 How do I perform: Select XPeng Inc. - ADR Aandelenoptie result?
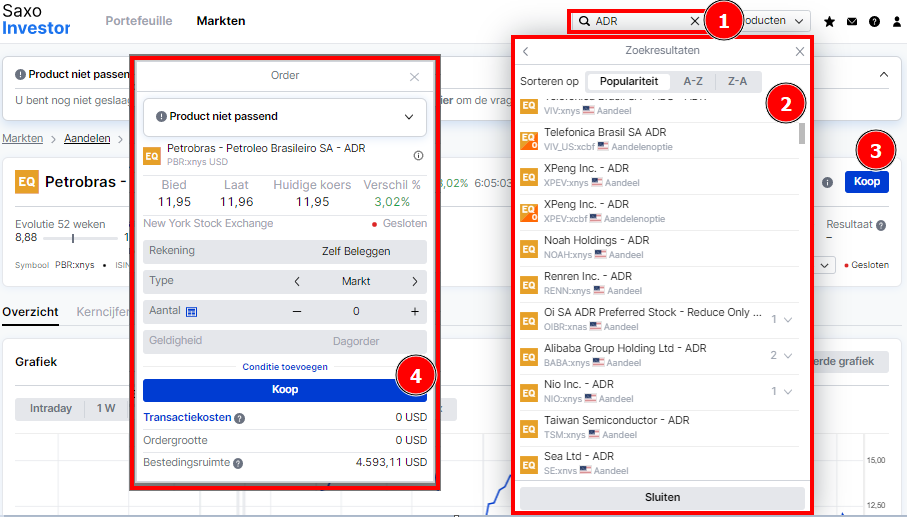[659, 212]
